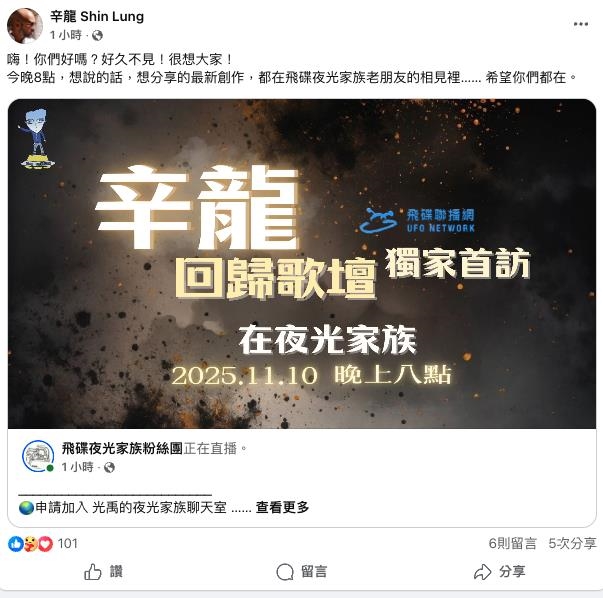Viewport: 603px width, 598px height.
Task: Open the live video preview image
Action: (x=302, y=264)
